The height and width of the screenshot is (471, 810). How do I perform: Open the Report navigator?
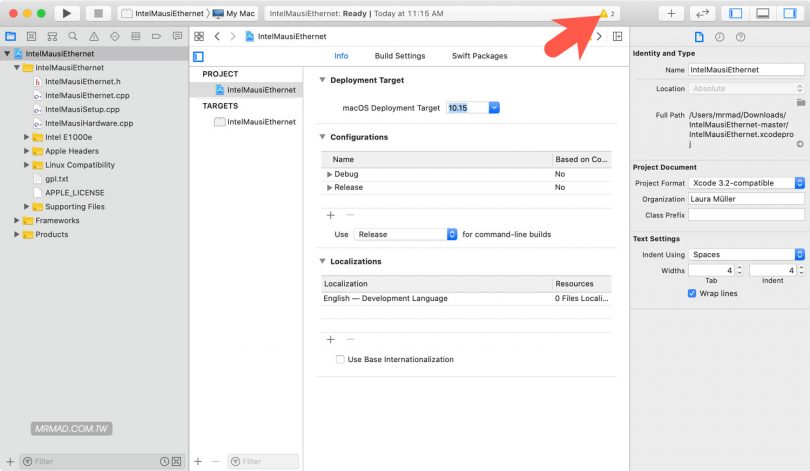[x=177, y=36]
